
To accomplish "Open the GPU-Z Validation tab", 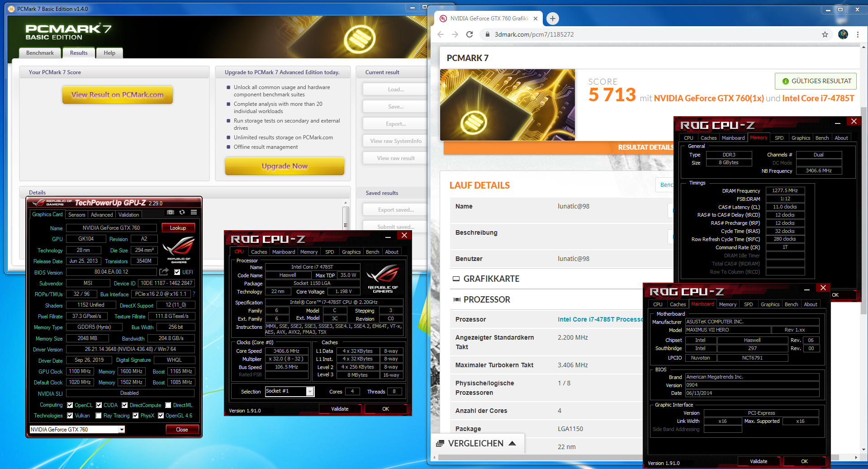I will click(x=129, y=215).
